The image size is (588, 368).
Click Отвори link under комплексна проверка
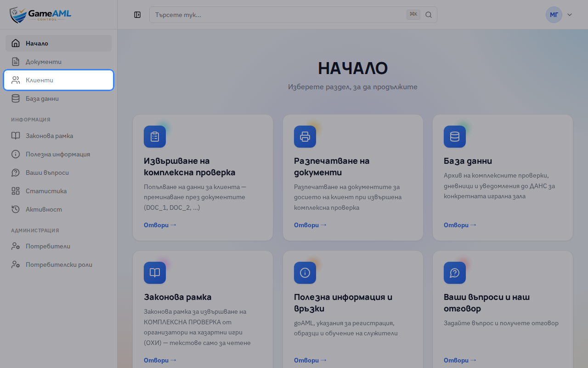pos(160,225)
